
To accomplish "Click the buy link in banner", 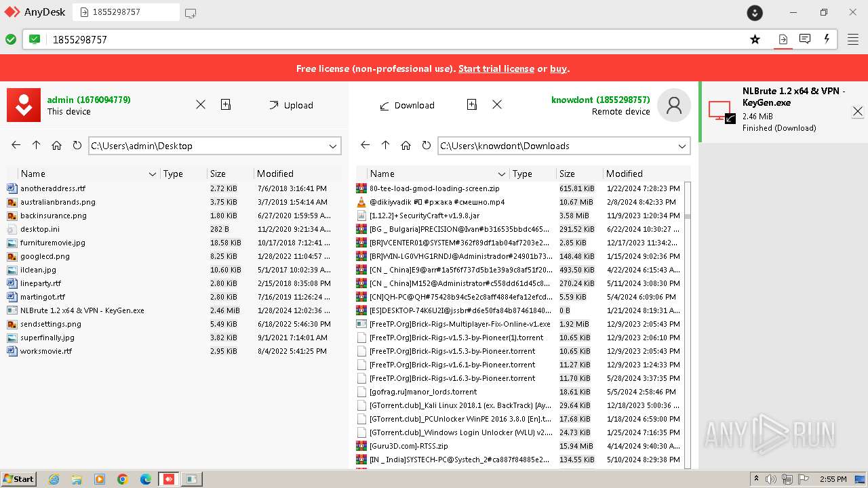I will click(x=559, y=68).
